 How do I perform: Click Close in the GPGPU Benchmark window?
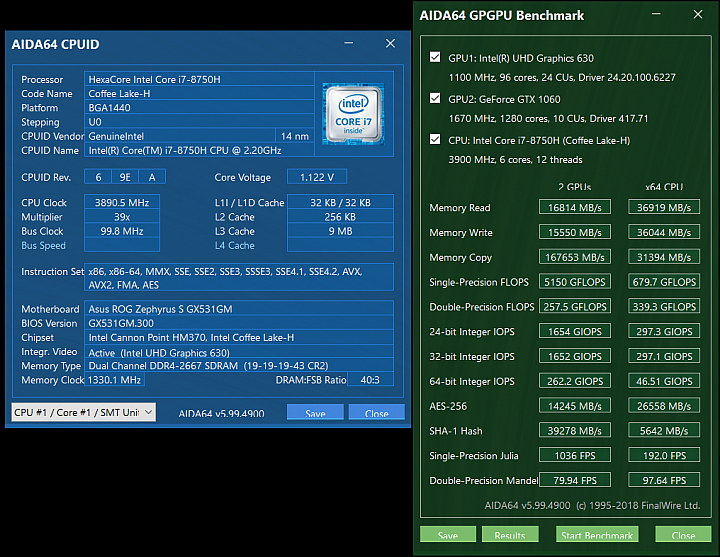click(683, 534)
